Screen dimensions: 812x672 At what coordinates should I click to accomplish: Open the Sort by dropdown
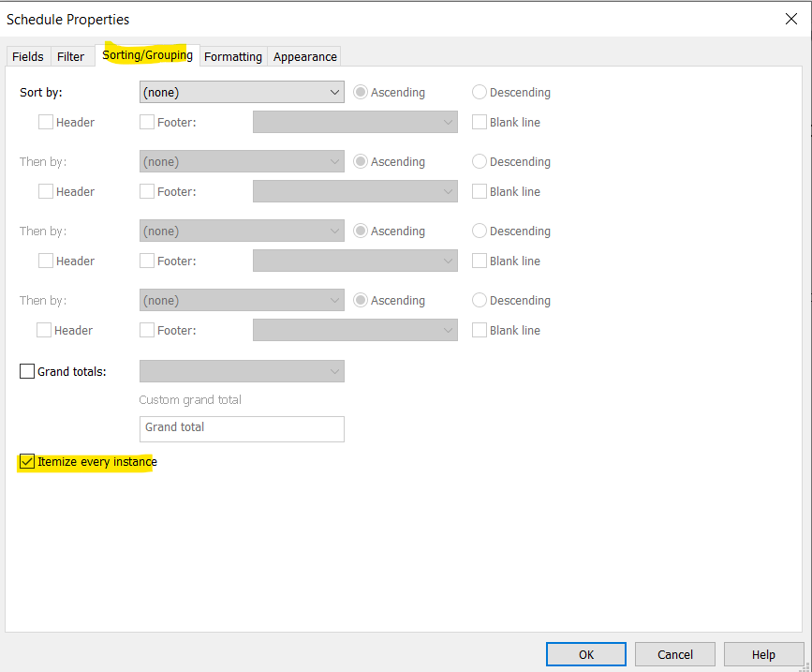(242, 92)
